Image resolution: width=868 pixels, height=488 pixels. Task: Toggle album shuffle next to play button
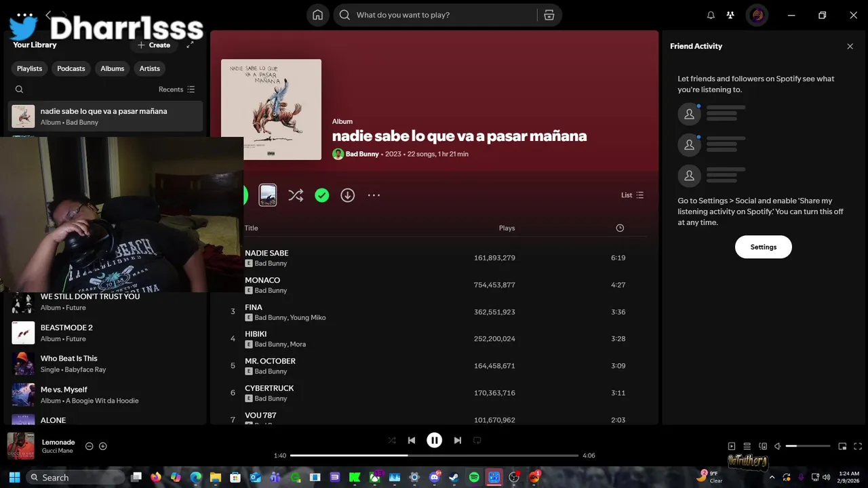tap(296, 195)
